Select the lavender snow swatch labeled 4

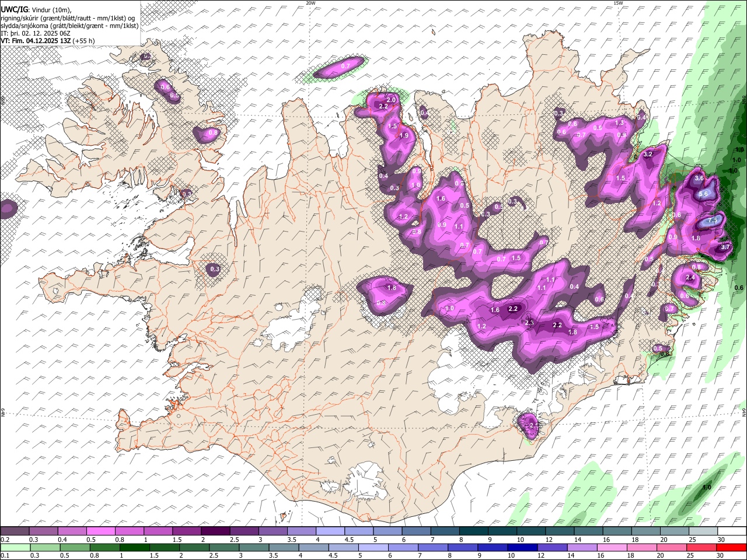click(329, 531)
